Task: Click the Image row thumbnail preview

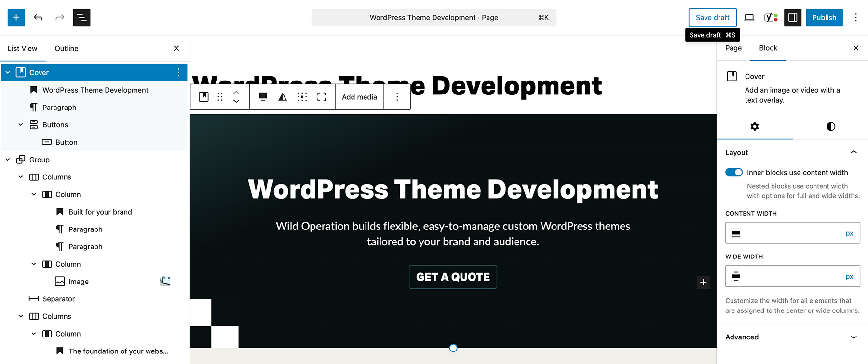Action: coord(165,281)
